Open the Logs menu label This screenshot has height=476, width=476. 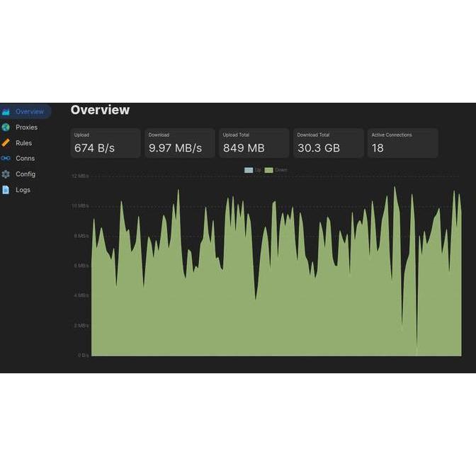(x=23, y=190)
